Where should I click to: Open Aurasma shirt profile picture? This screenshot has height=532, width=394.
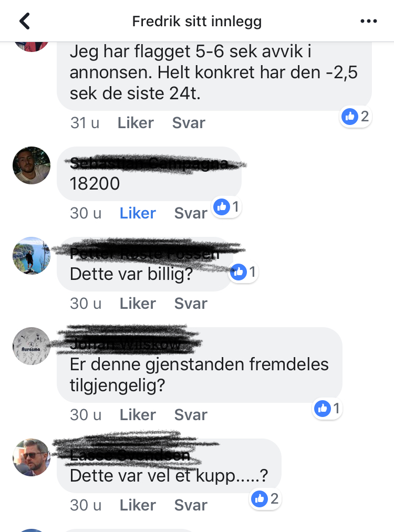coord(32,346)
